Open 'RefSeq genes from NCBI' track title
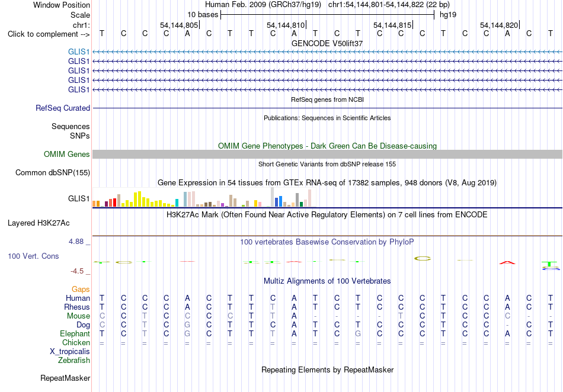 click(327, 99)
